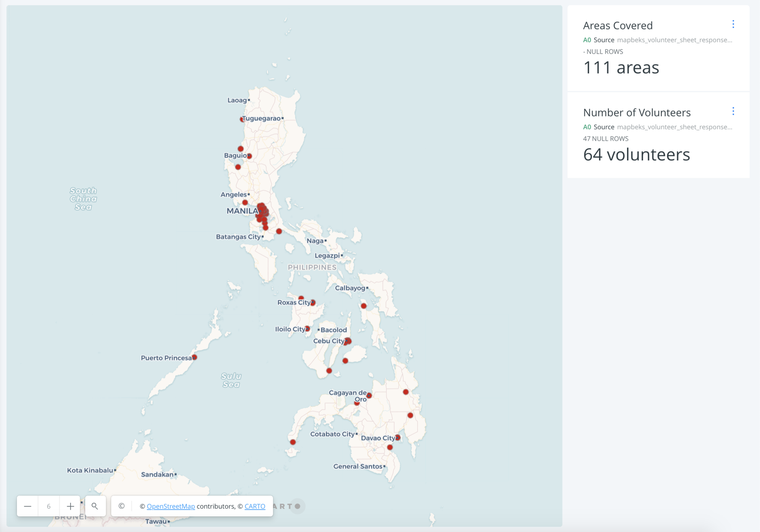The height and width of the screenshot is (532, 760).
Task: Click the zoom level 6 indicator
Action: tap(49, 506)
